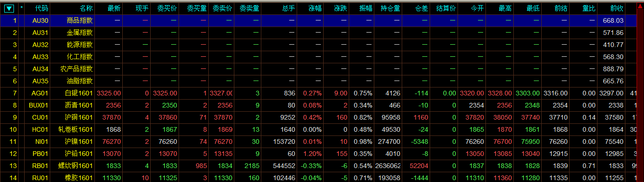
Task: Sort by the 名称 column header
Action: 86,8
